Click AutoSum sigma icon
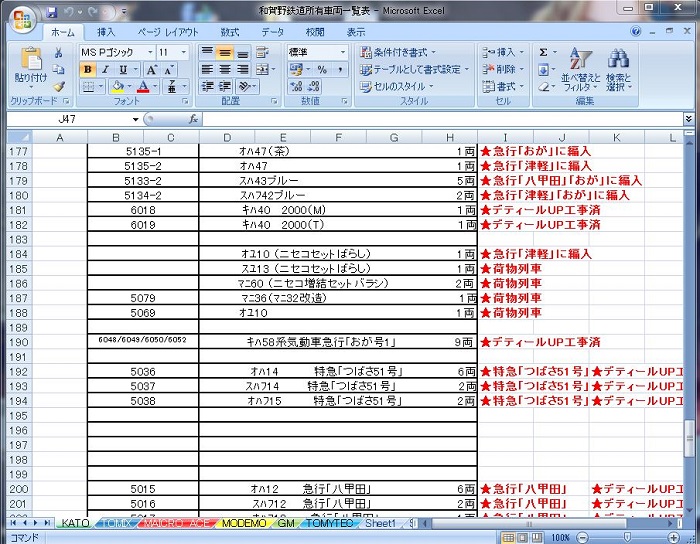The height and width of the screenshot is (544, 700). pyautogui.click(x=543, y=52)
